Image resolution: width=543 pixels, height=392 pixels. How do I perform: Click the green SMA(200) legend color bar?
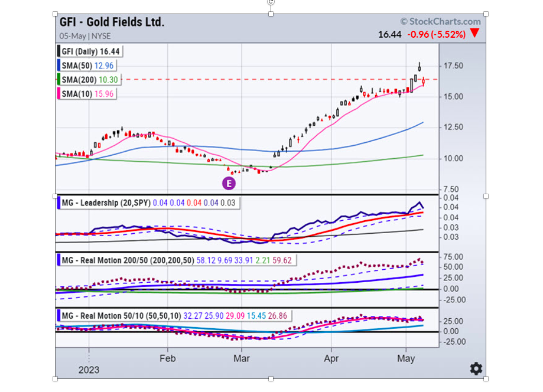[x=59, y=80]
